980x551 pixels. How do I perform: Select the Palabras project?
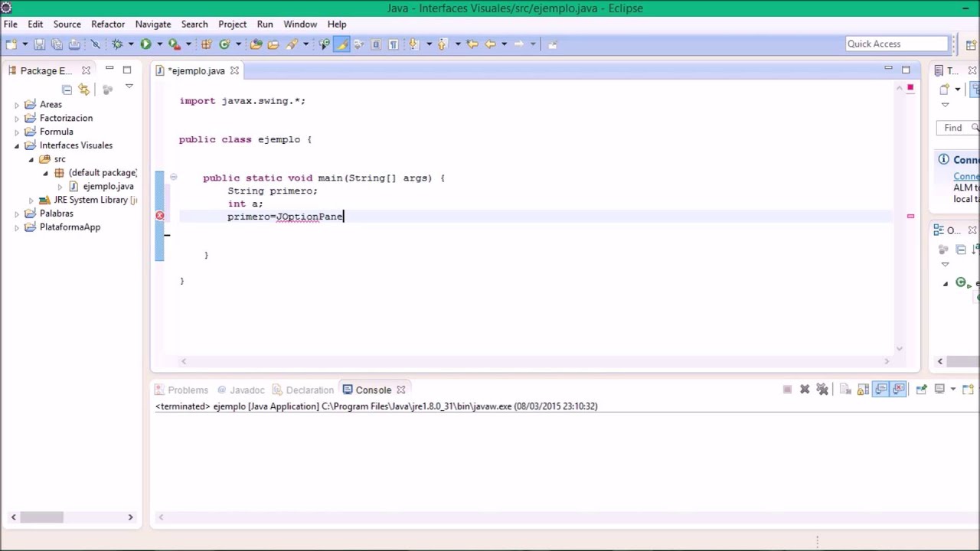(x=57, y=214)
